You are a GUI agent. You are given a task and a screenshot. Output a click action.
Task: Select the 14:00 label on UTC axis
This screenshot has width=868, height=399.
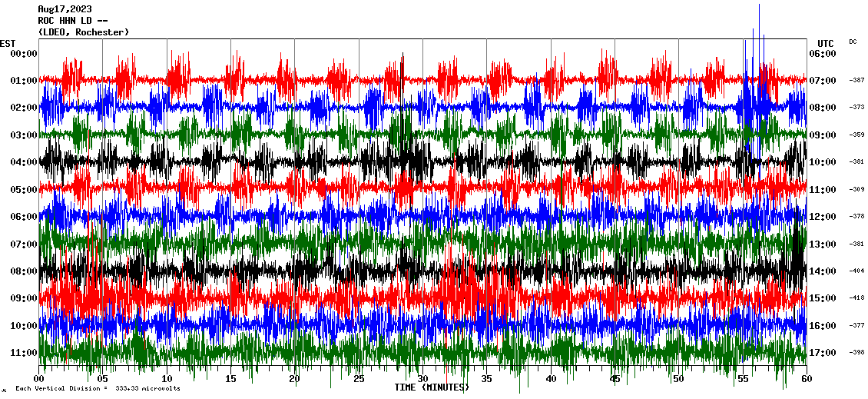(823, 271)
